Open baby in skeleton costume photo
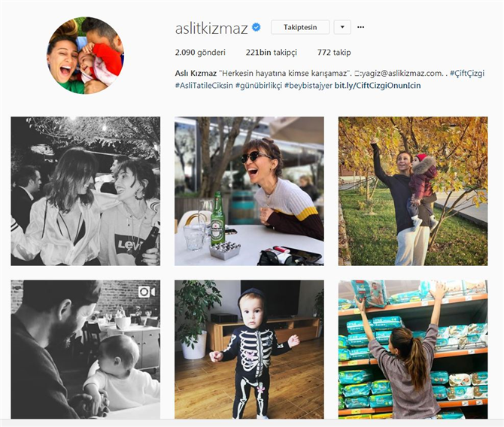This screenshot has width=504, height=427. pos(249,350)
